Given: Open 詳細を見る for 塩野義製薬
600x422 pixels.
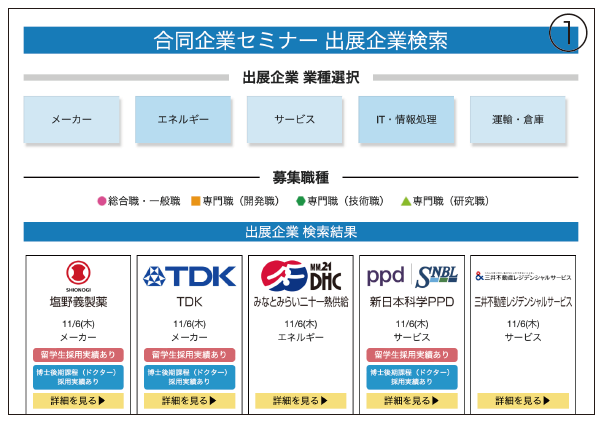Looking at the screenshot, I should point(78,401).
